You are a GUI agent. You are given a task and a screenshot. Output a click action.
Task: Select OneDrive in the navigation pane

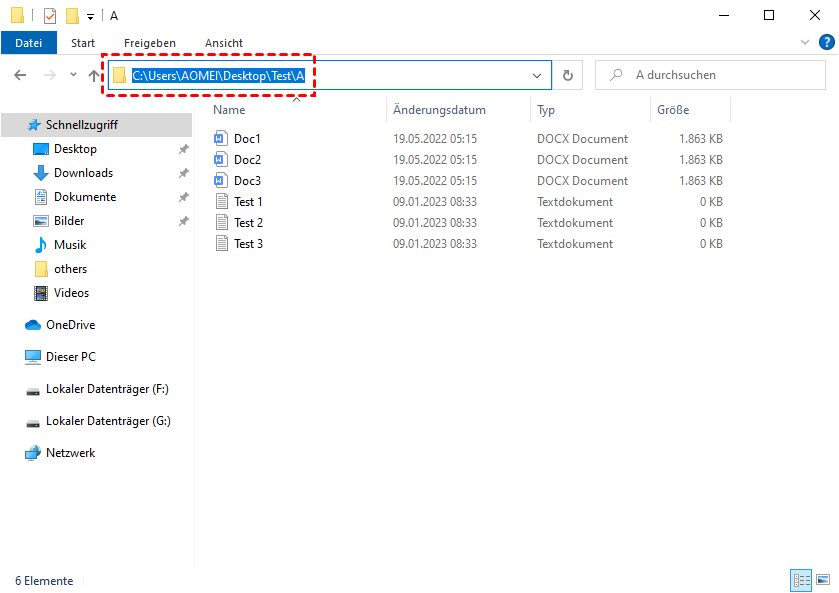tap(70, 325)
